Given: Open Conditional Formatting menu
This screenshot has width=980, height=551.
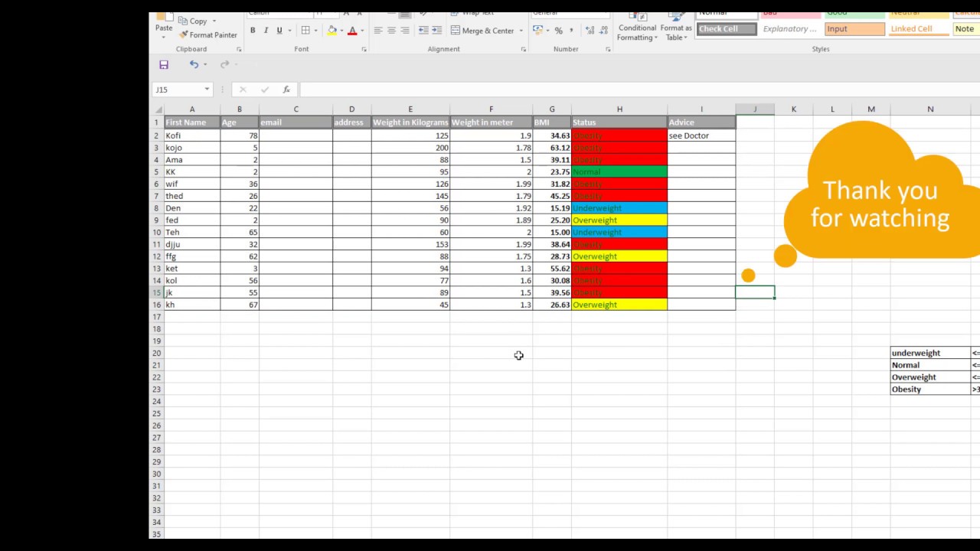Looking at the screenshot, I should (637, 28).
